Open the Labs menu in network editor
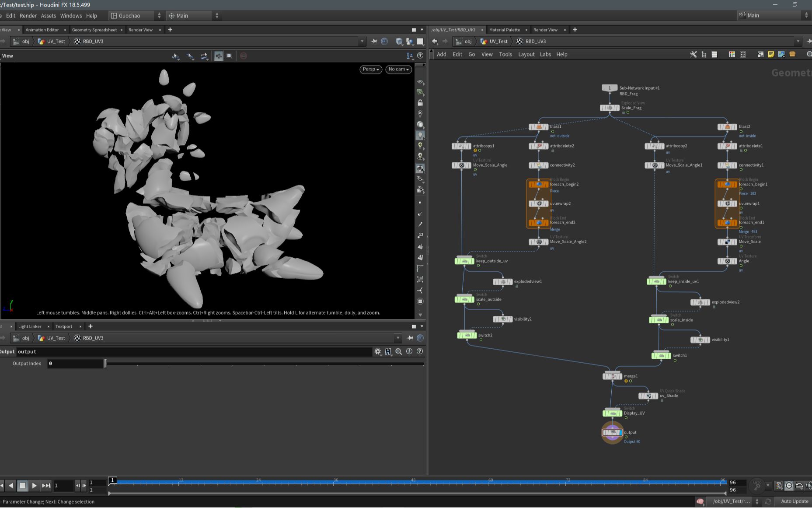 pos(545,54)
